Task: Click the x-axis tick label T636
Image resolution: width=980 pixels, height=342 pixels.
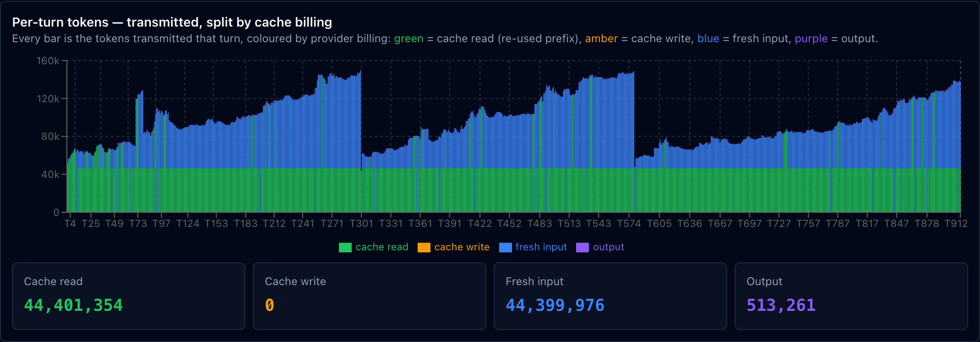Action: [x=690, y=223]
